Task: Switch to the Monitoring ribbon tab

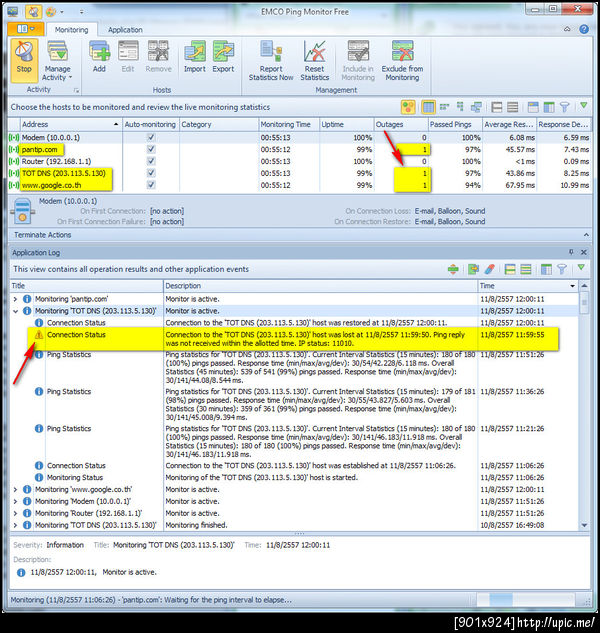Action: (x=71, y=29)
